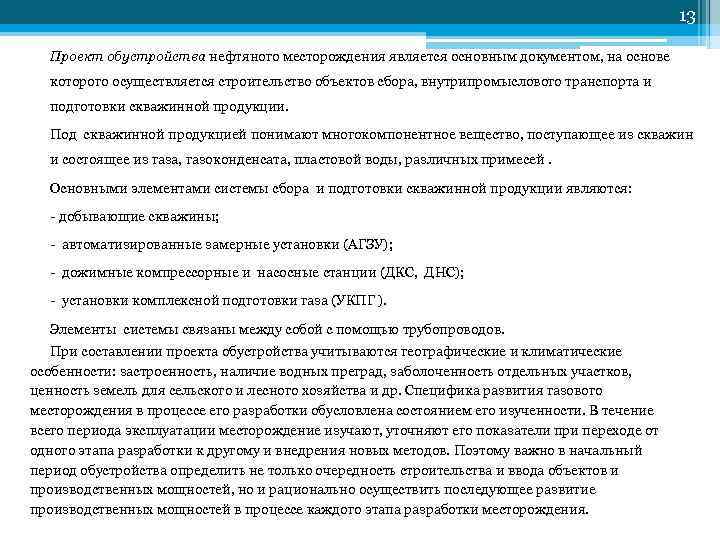Viewport: 720px width, 540px height.
Task: Click the bullet mentioning "(ДКС, ДНС)"
Action: (x=257, y=273)
